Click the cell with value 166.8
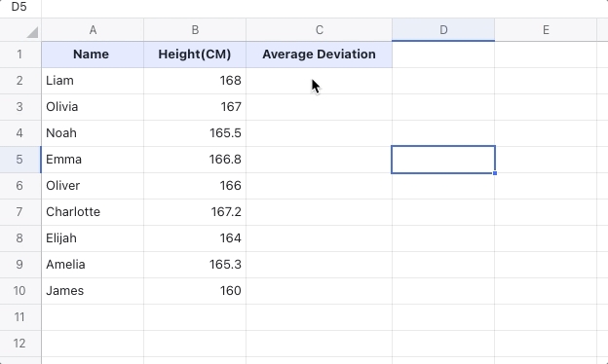608x364 pixels. click(195, 160)
